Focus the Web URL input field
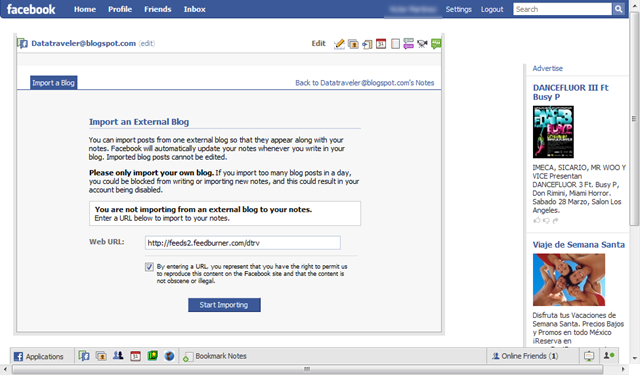The image size is (640, 375). point(242,243)
